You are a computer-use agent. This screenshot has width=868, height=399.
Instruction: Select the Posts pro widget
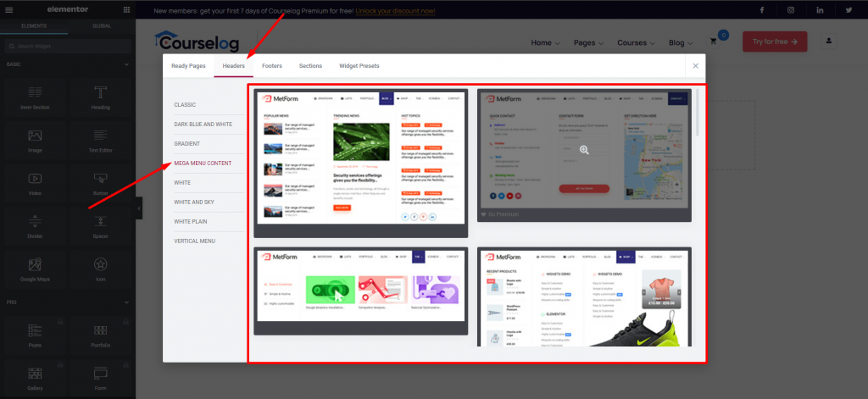pyautogui.click(x=34, y=335)
